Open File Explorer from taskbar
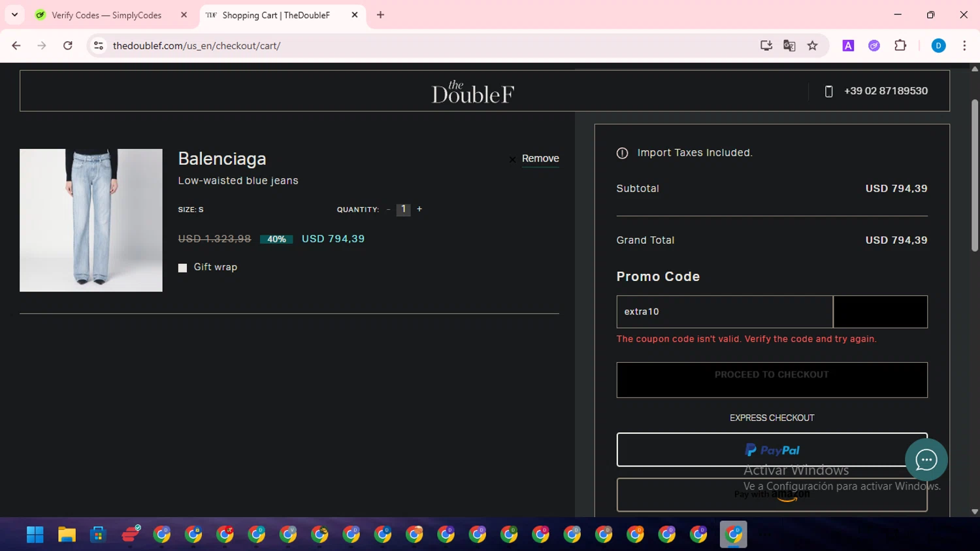This screenshot has height=551, width=980. click(x=67, y=535)
